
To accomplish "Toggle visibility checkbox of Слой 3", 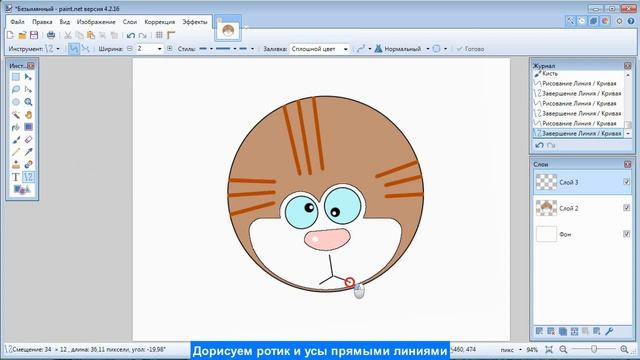I will point(627,182).
